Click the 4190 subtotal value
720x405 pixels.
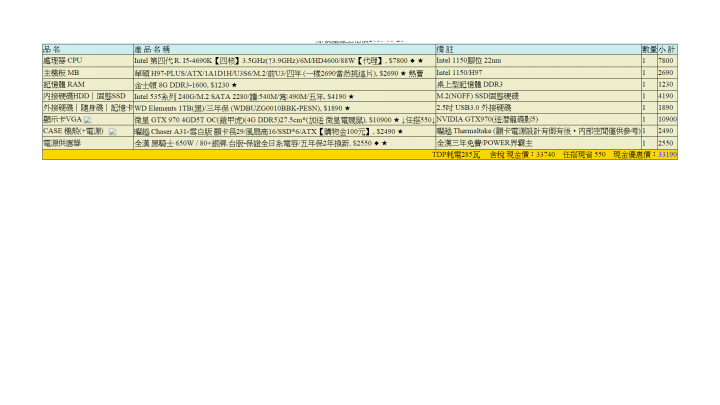click(666, 96)
